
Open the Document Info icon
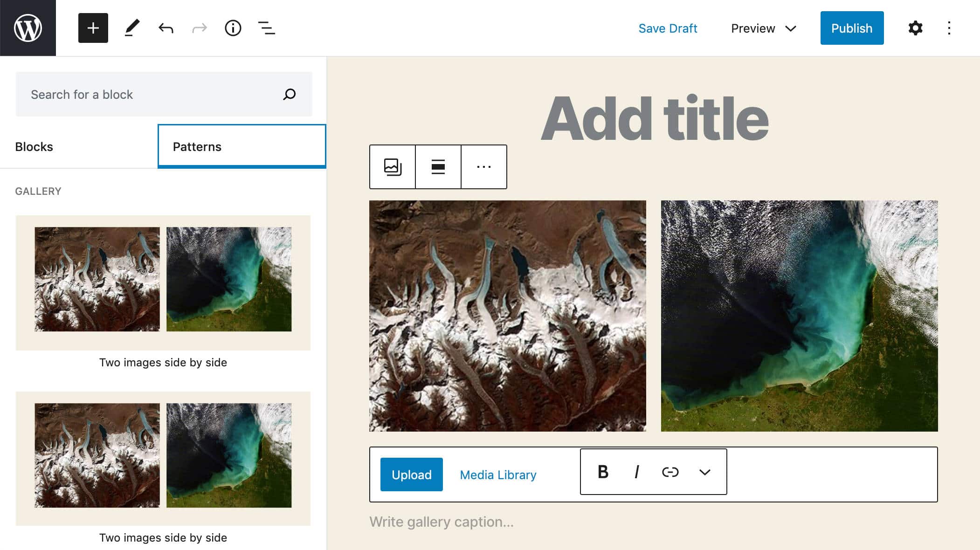coord(233,27)
